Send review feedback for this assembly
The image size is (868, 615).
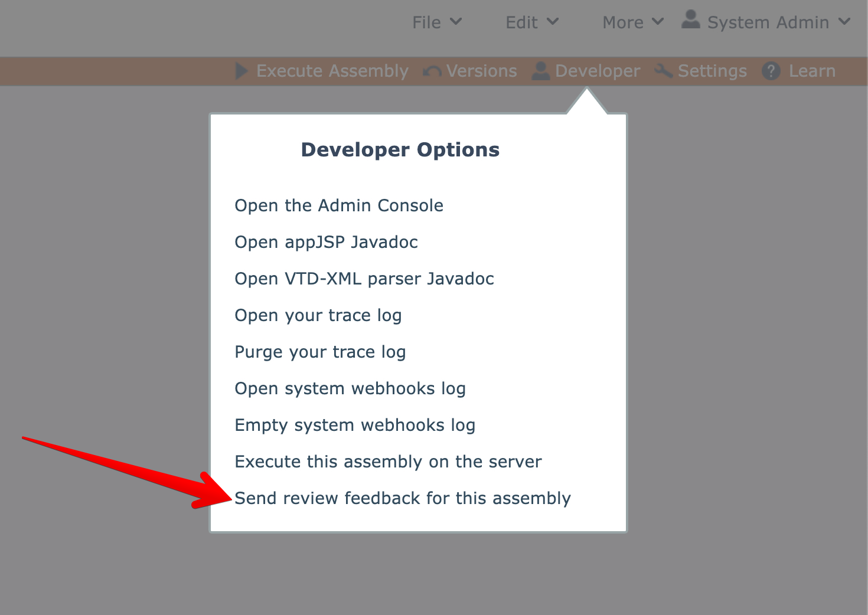click(x=403, y=498)
